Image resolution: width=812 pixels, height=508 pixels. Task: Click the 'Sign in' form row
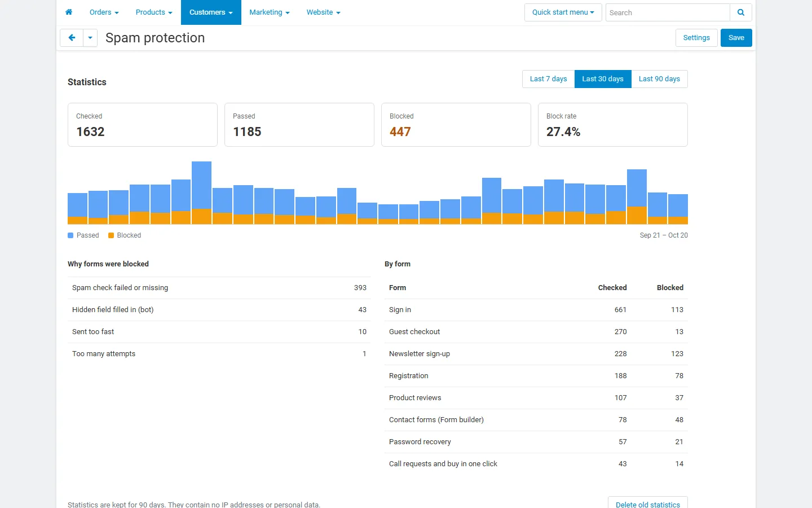536,310
